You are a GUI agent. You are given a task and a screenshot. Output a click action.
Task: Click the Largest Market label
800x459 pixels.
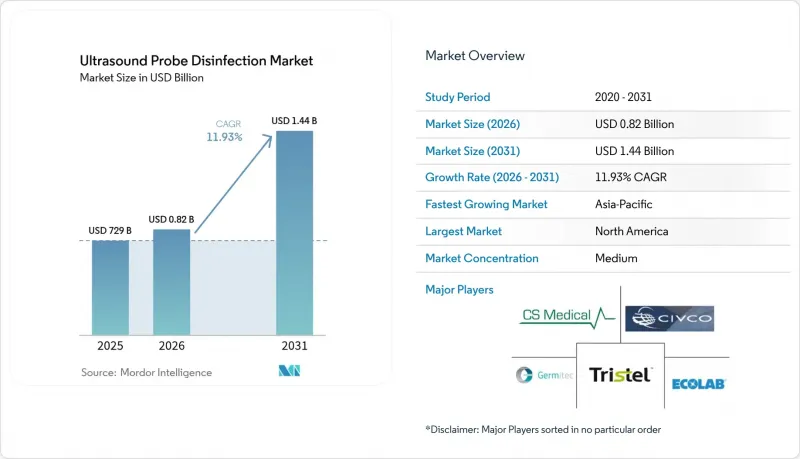[x=463, y=231]
